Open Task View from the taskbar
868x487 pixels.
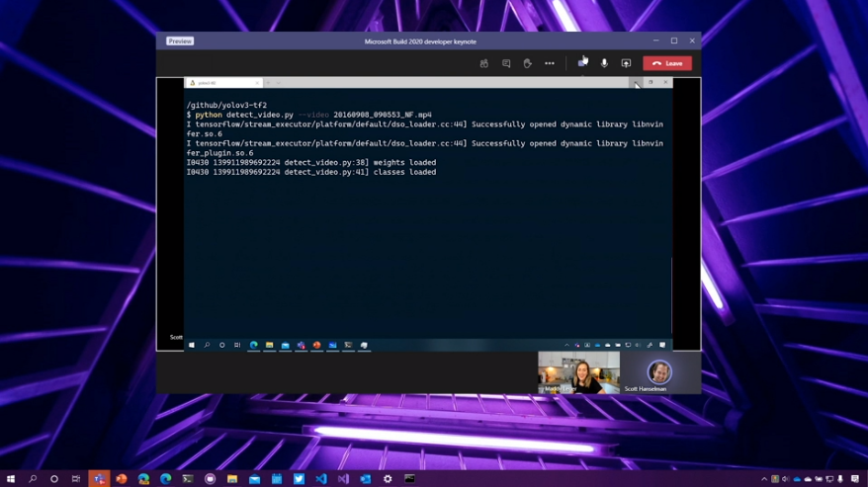tap(76, 479)
